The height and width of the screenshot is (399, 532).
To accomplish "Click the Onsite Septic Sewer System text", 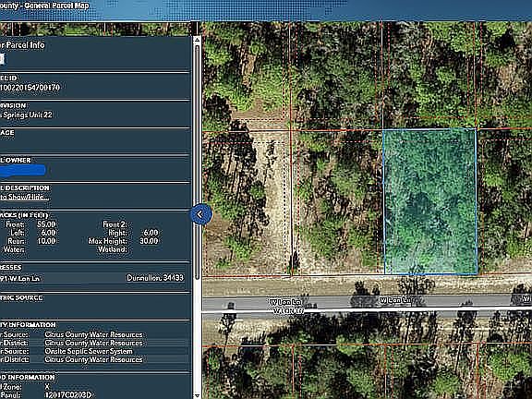I will tap(89, 351).
